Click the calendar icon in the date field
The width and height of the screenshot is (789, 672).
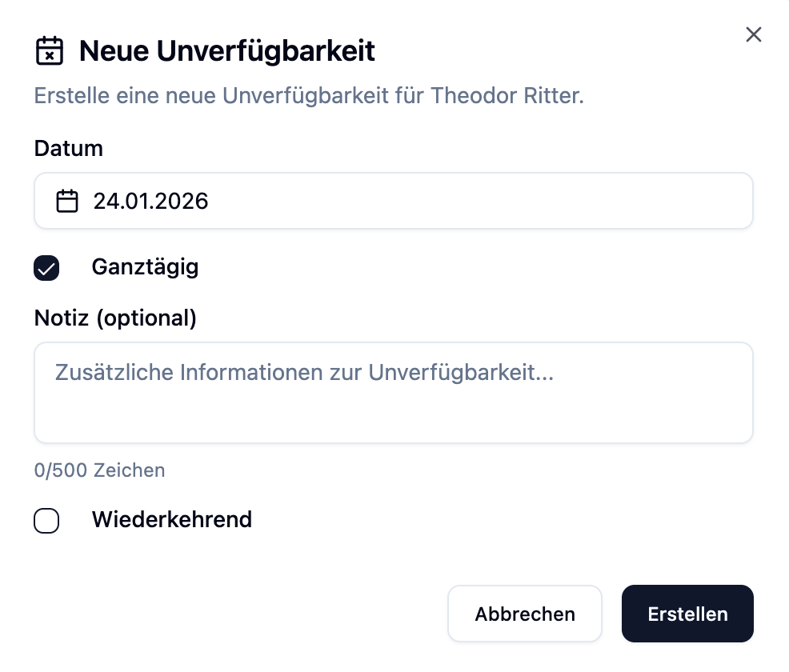tap(67, 201)
